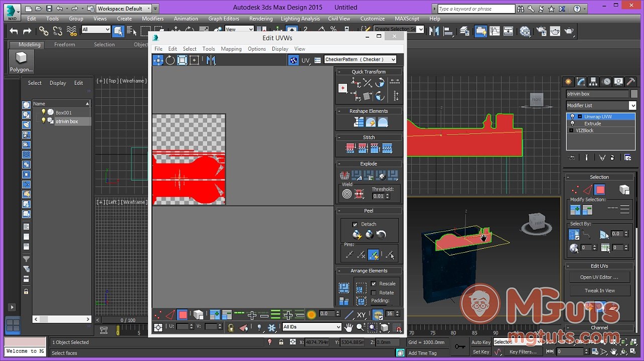Screen dimensions: 644x361
Task: Open the Tools menu in Edit UVWs
Action: coord(209,49)
